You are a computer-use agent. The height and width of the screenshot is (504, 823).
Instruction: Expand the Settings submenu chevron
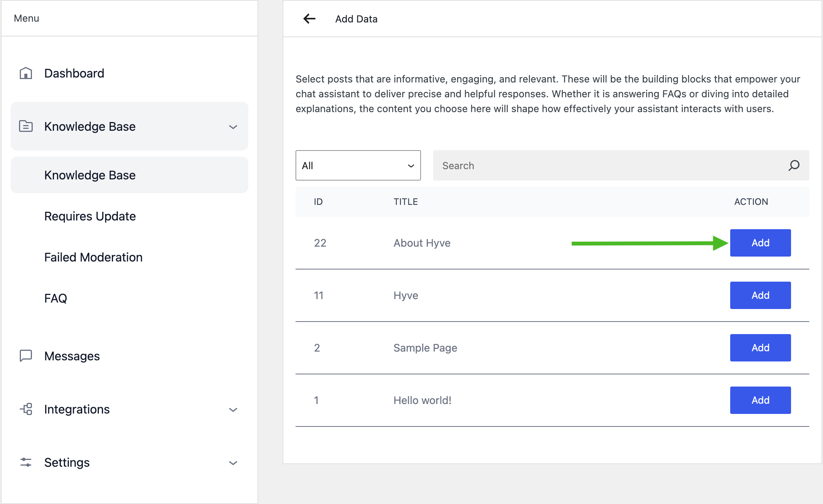[233, 463]
